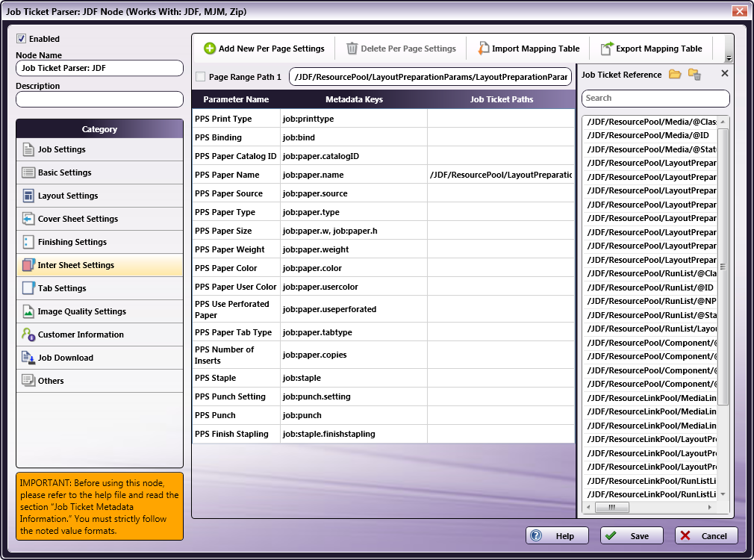Click the Parameter Name column header
This screenshot has width=754, height=560.
(236, 99)
